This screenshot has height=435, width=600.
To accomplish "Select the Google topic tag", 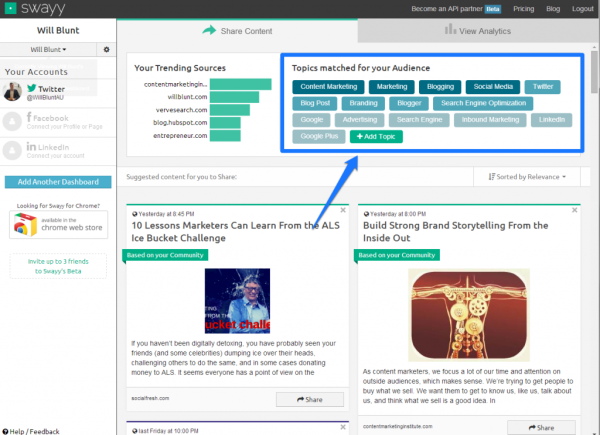I will (x=311, y=120).
